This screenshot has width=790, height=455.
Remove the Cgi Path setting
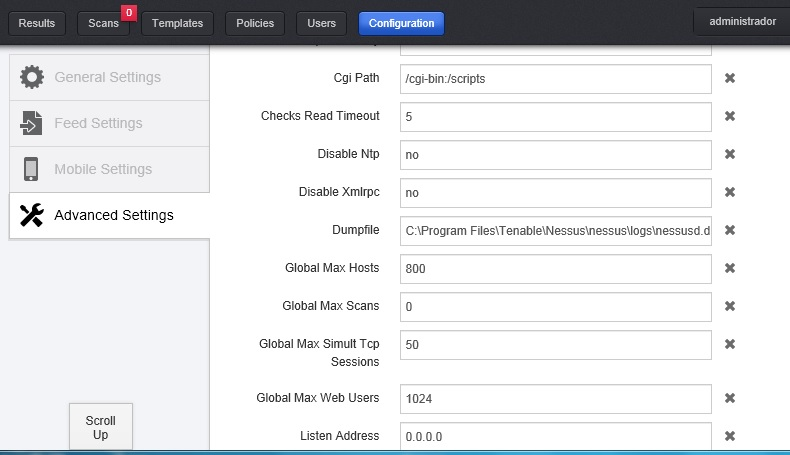(x=730, y=78)
